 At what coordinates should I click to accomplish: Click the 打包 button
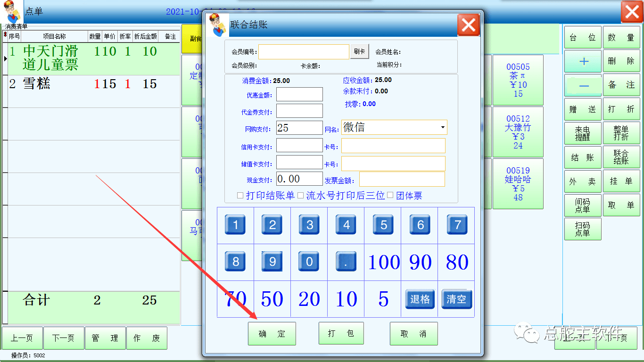341,334
